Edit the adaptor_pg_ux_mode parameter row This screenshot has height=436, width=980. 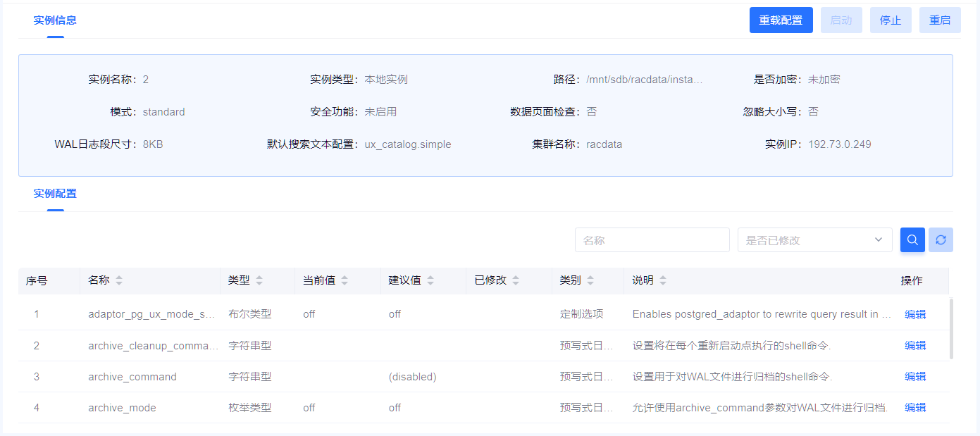pos(915,315)
